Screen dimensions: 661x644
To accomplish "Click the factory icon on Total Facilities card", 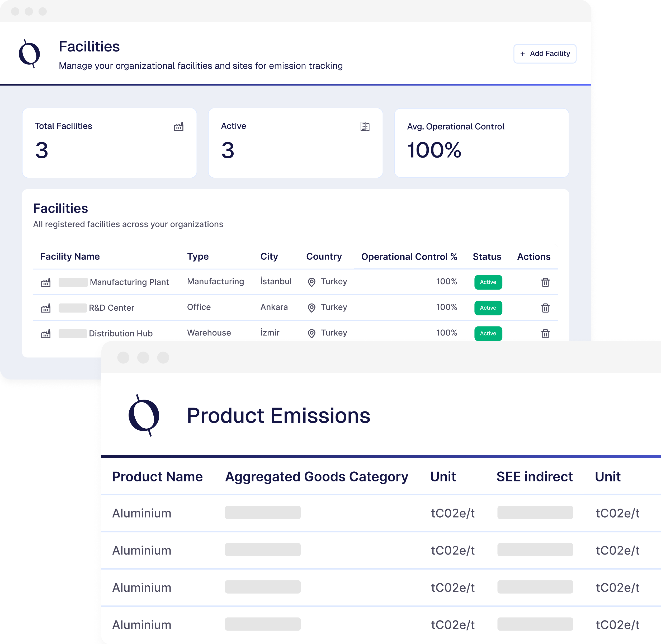I will coord(179,126).
